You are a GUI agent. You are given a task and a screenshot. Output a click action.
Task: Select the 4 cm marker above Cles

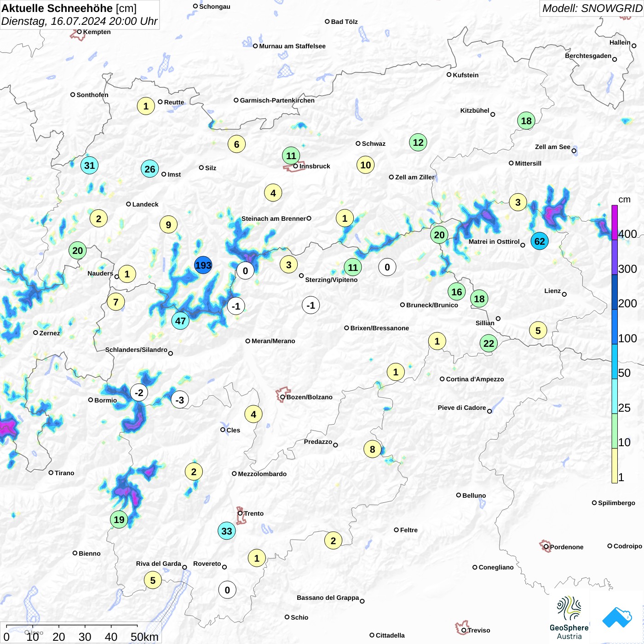pos(253,414)
